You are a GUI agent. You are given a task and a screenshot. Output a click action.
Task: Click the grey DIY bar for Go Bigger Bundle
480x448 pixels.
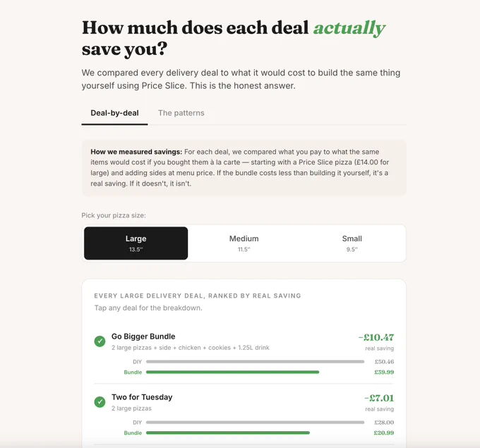tap(256, 362)
